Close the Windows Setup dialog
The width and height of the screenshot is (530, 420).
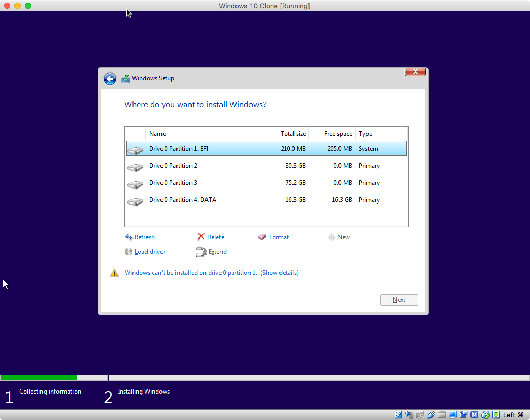tap(415, 71)
